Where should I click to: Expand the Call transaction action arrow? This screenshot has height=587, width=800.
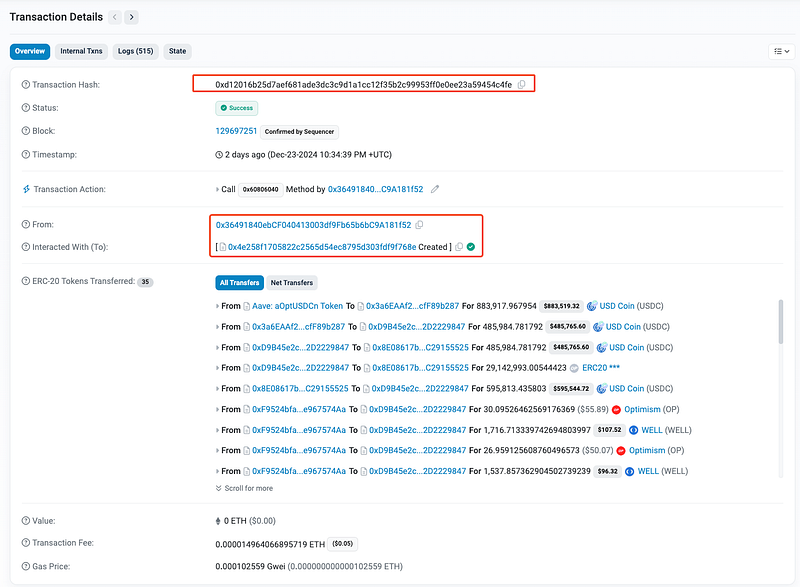click(218, 189)
